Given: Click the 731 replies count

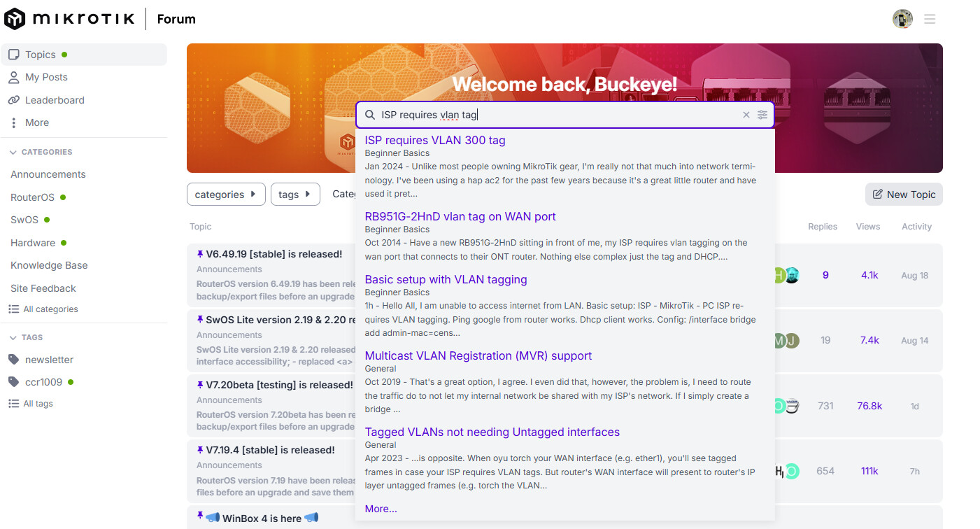Looking at the screenshot, I should pyautogui.click(x=825, y=406).
